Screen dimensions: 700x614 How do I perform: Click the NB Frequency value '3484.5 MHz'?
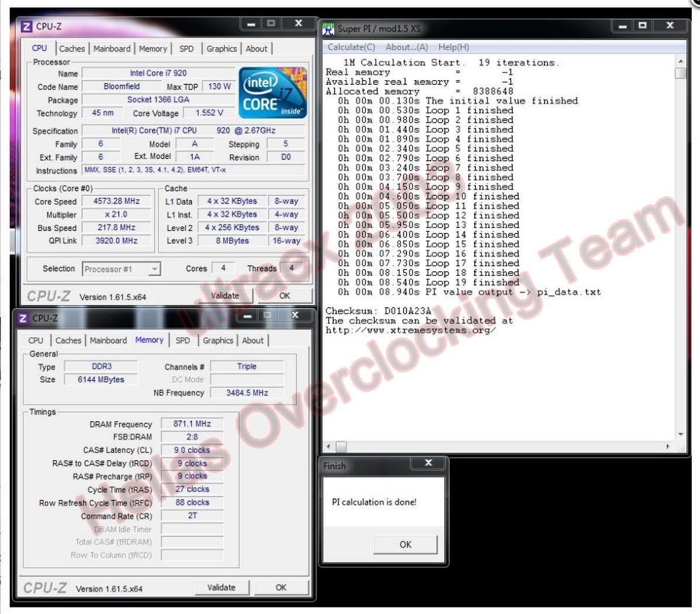[x=247, y=393]
